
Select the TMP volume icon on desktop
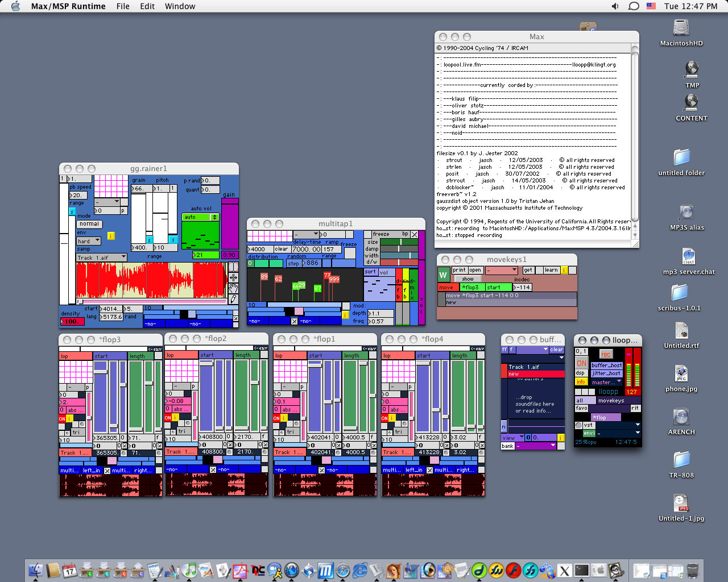pyautogui.click(x=692, y=70)
